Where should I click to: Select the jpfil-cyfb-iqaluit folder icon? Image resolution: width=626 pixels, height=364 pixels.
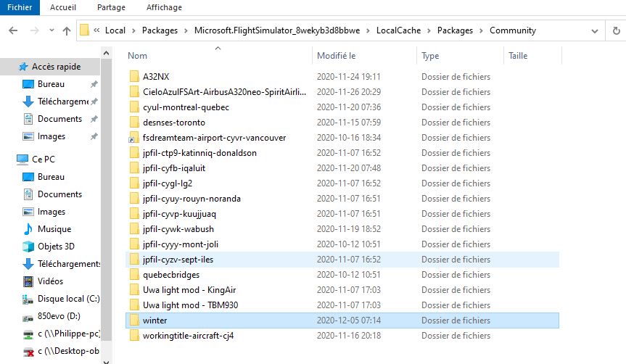click(134, 168)
